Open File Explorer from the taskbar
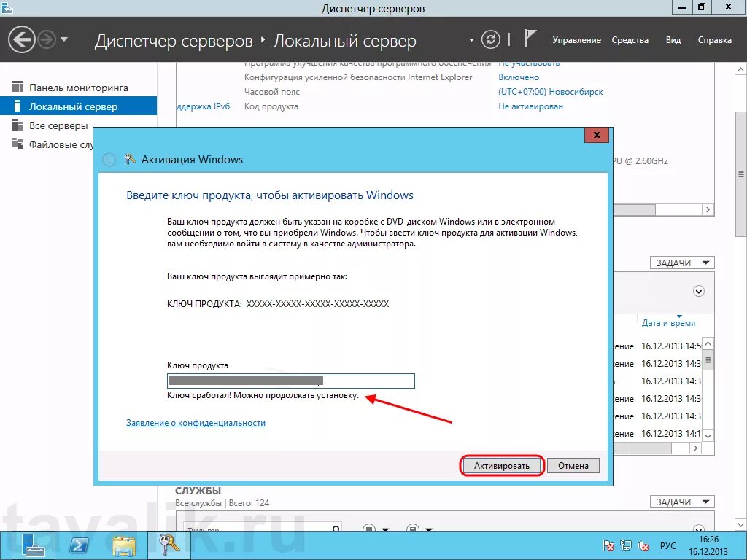Viewport: 747px width, 560px height. tap(124, 545)
